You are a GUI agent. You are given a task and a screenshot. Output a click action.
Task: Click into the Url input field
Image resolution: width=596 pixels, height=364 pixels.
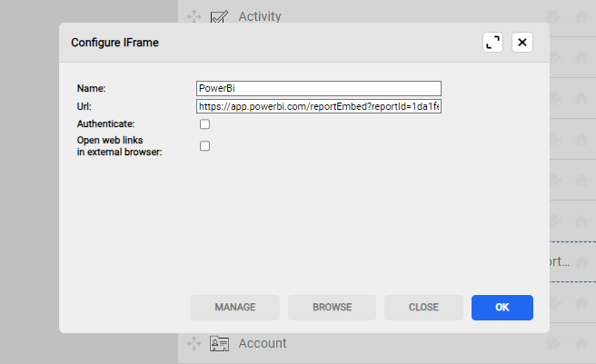pos(318,106)
